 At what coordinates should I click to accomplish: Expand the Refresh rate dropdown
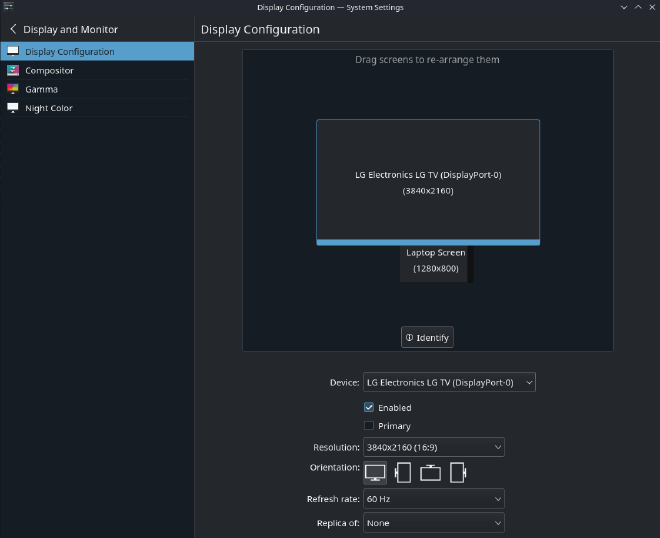[x=433, y=498]
